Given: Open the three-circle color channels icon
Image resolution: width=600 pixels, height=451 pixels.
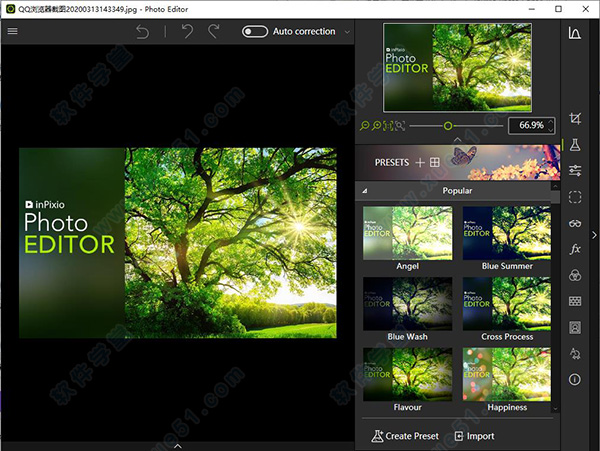Looking at the screenshot, I should click(x=575, y=275).
